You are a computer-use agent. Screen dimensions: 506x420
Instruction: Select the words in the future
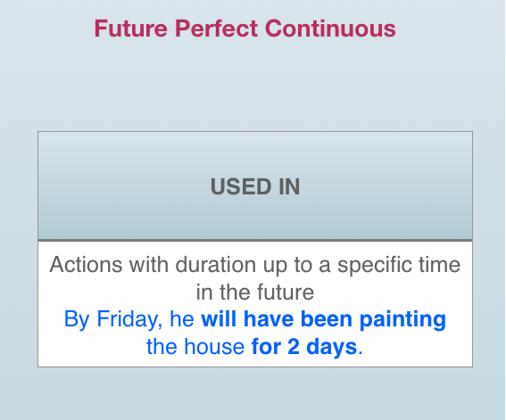click(x=255, y=292)
